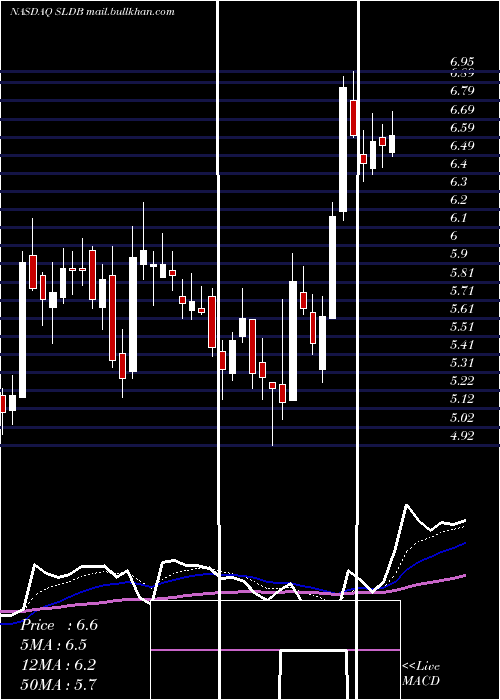Viewport: 500px width, 700px height.
Task: Click the 'NASDAQ SLDB mail.bullkhan.com' title text
Action: (92, 12)
